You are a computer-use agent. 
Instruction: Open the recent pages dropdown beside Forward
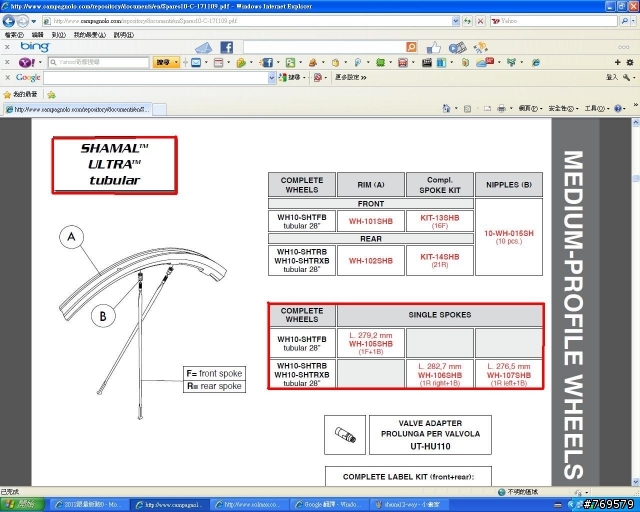coord(34,21)
